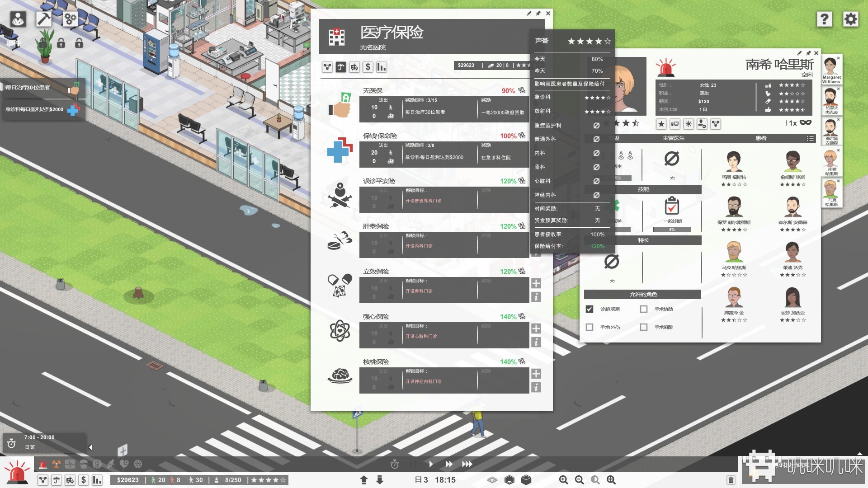This screenshot has width=868, height=488.
Task: Click the zoom in magnifier icon
Action: pyautogui.click(x=564, y=480)
